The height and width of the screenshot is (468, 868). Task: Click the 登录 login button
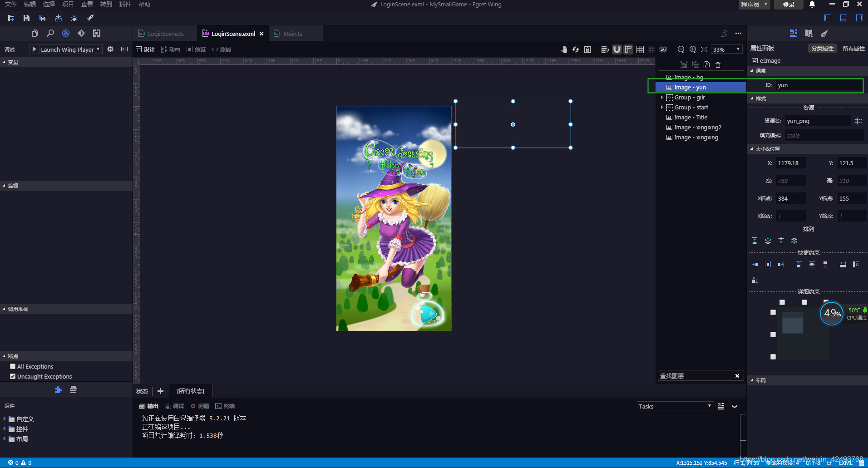pyautogui.click(x=789, y=5)
